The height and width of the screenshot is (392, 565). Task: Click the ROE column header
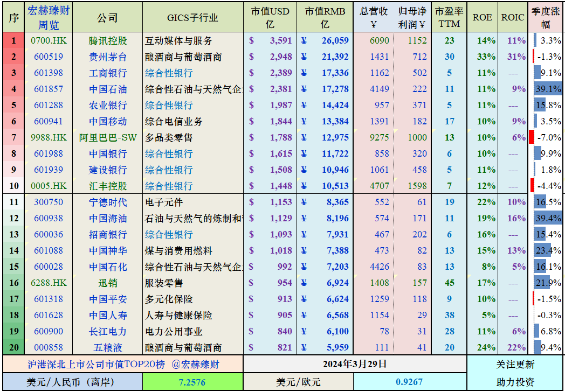coord(482,17)
